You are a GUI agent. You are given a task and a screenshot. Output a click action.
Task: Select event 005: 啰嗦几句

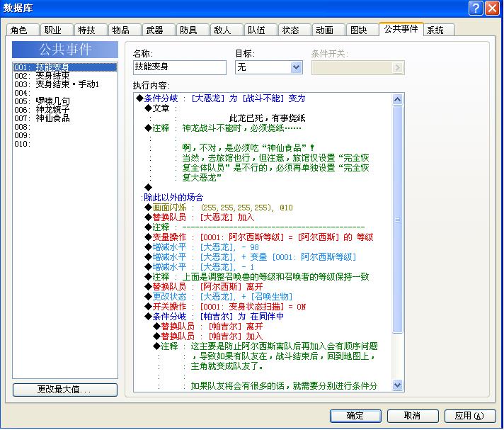(65, 101)
